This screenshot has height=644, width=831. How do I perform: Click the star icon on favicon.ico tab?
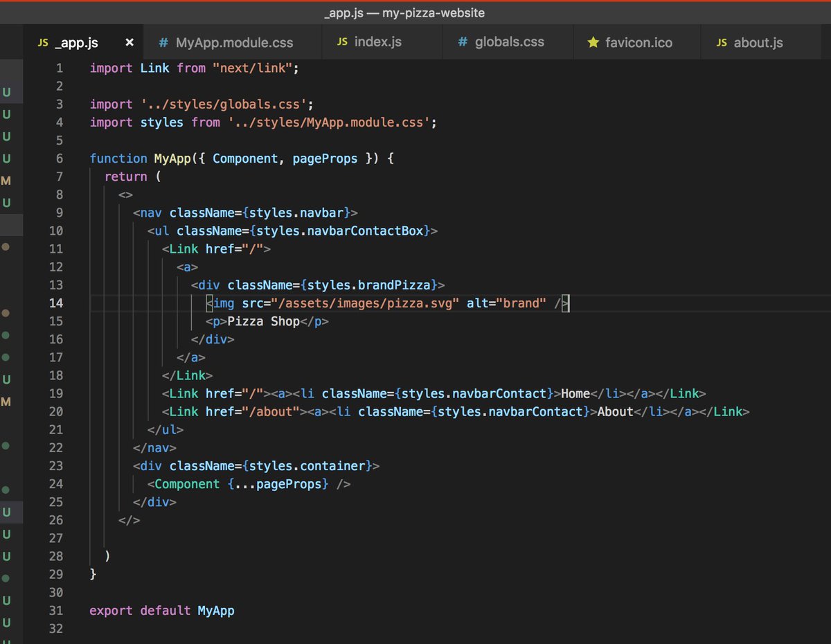click(593, 43)
